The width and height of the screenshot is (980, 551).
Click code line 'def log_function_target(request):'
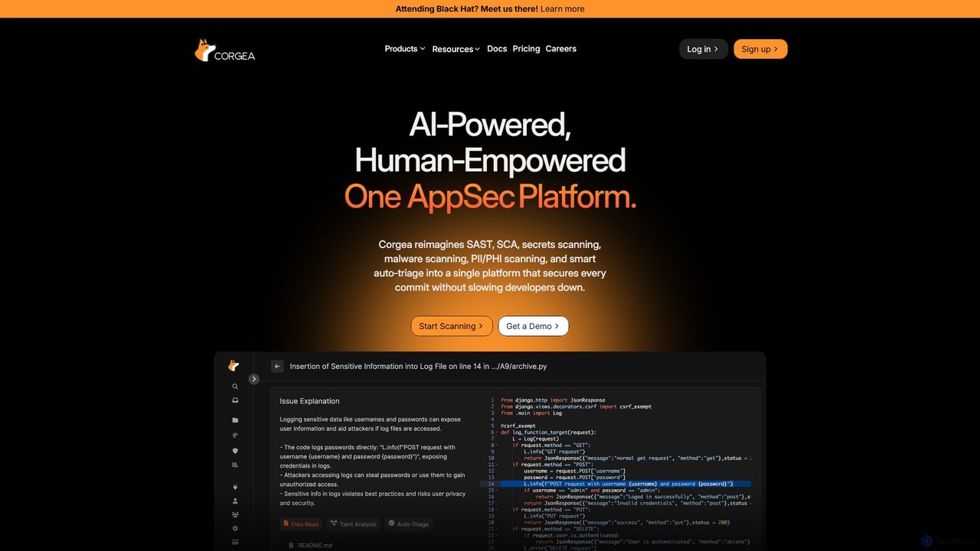(x=548, y=432)
